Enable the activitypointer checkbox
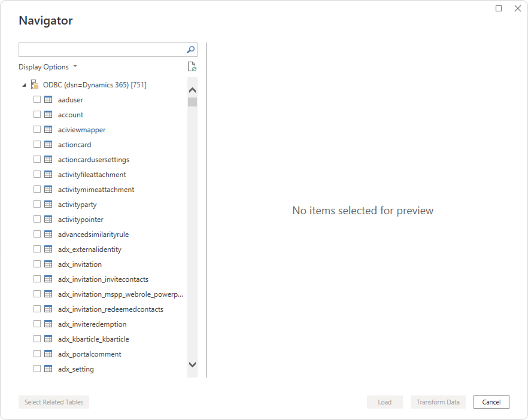528x420 pixels. [37, 220]
